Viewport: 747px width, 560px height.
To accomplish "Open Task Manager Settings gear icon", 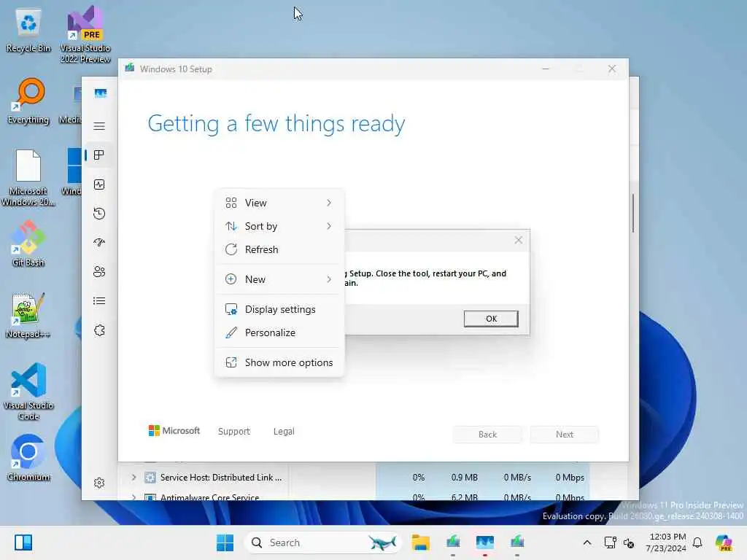I will [99, 483].
